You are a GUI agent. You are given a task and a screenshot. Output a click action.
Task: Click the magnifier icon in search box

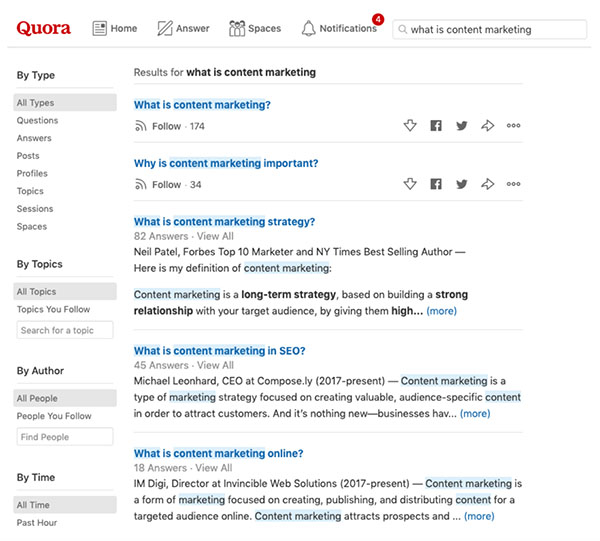[402, 29]
